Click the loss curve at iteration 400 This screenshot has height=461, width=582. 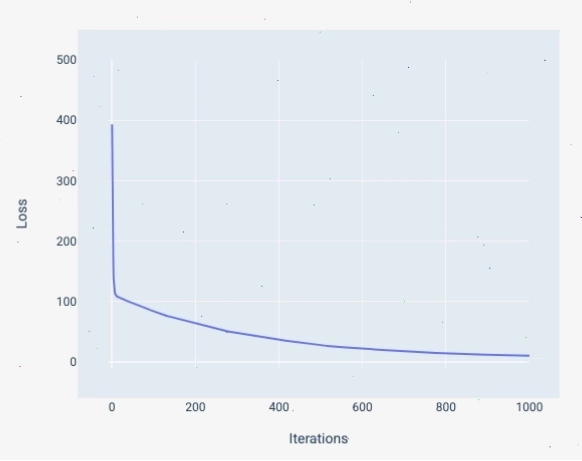pyautogui.click(x=279, y=339)
